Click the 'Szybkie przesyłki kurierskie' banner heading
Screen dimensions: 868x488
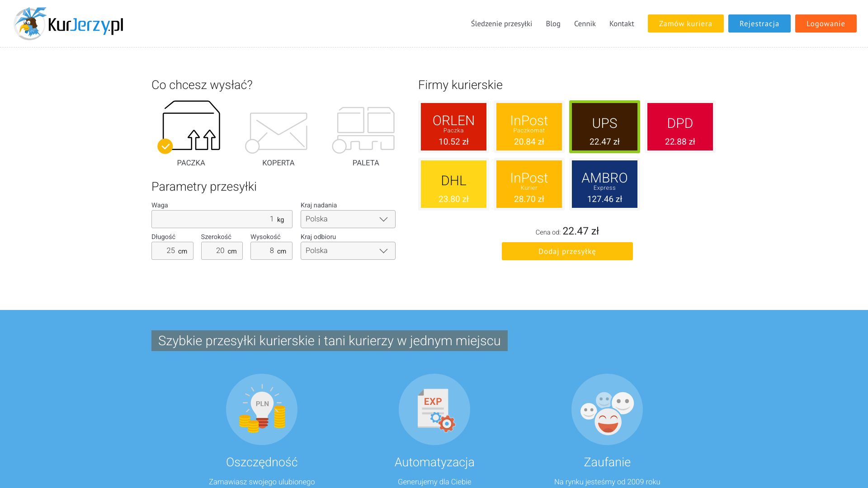(330, 341)
